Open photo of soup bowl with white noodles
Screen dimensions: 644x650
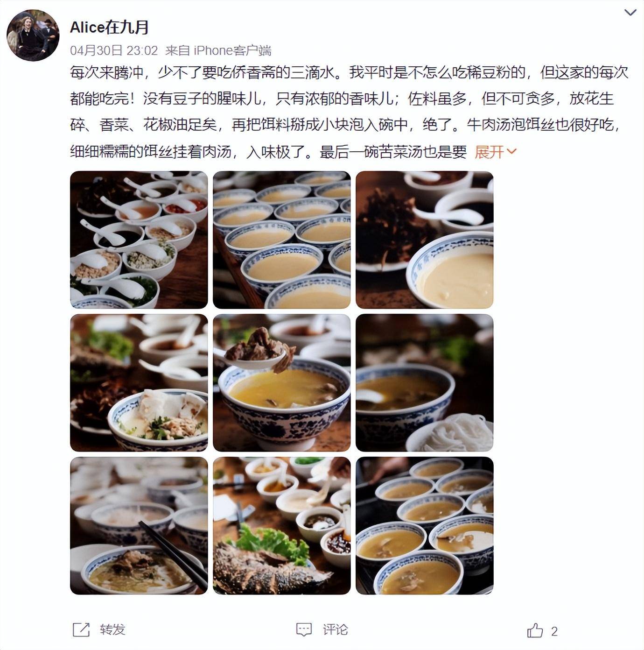pyautogui.click(x=425, y=383)
